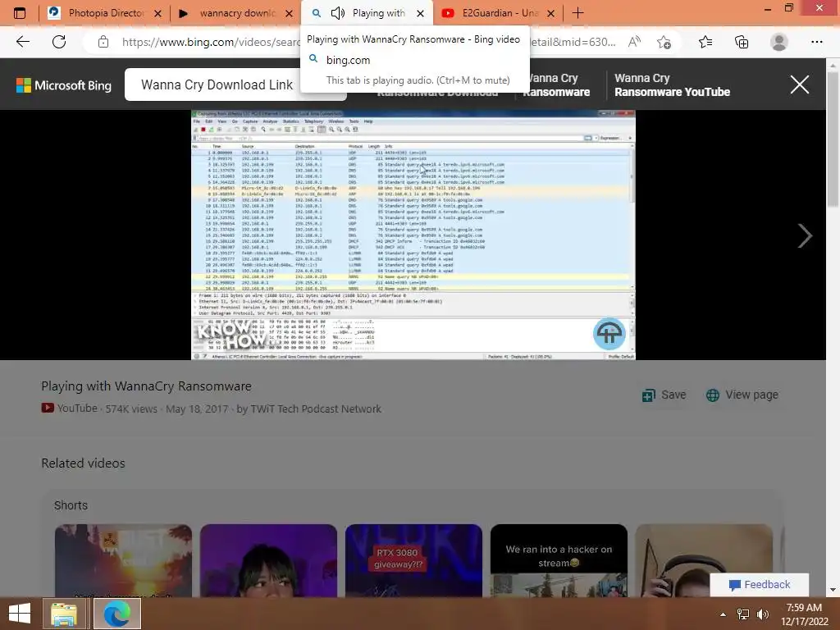840x630 pixels.
Task: Show hidden system tray icons
Action: 723,614
